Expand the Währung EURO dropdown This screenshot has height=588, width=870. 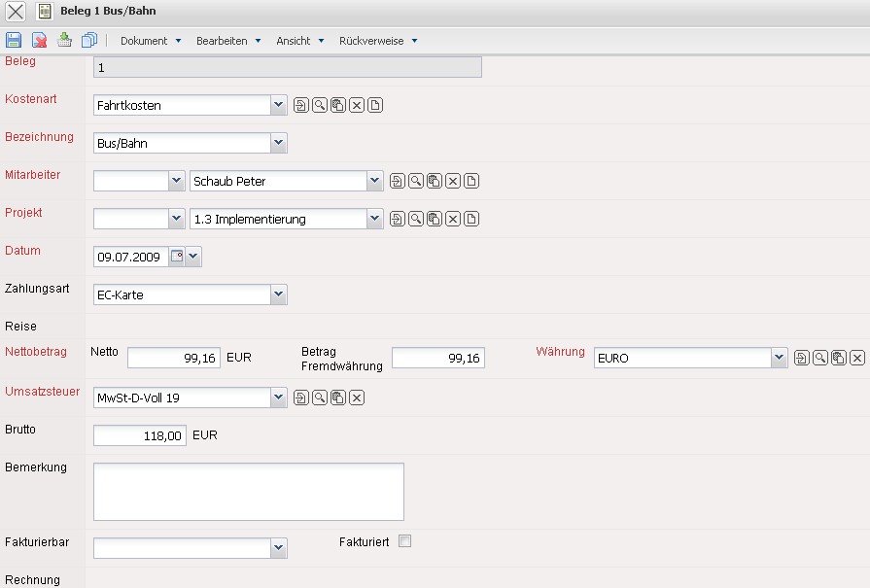[779, 358]
